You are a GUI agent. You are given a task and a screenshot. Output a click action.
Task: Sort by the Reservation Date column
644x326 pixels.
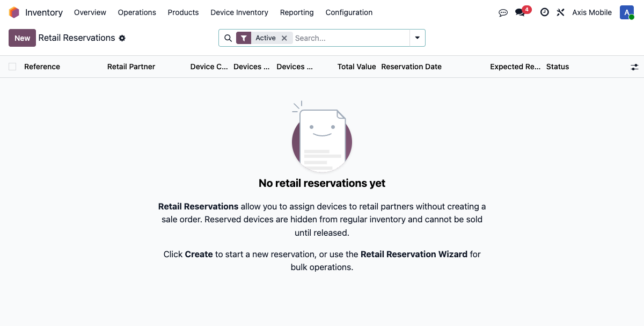point(411,67)
